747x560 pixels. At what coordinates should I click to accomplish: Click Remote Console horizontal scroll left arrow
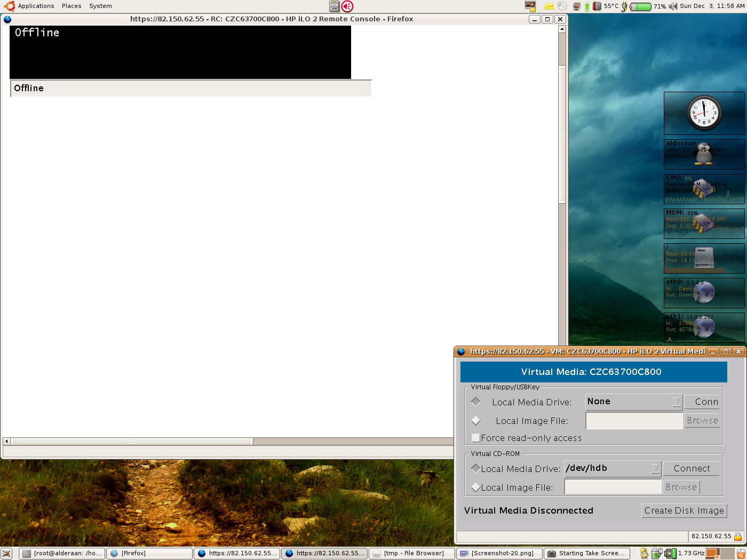[x=6, y=442]
